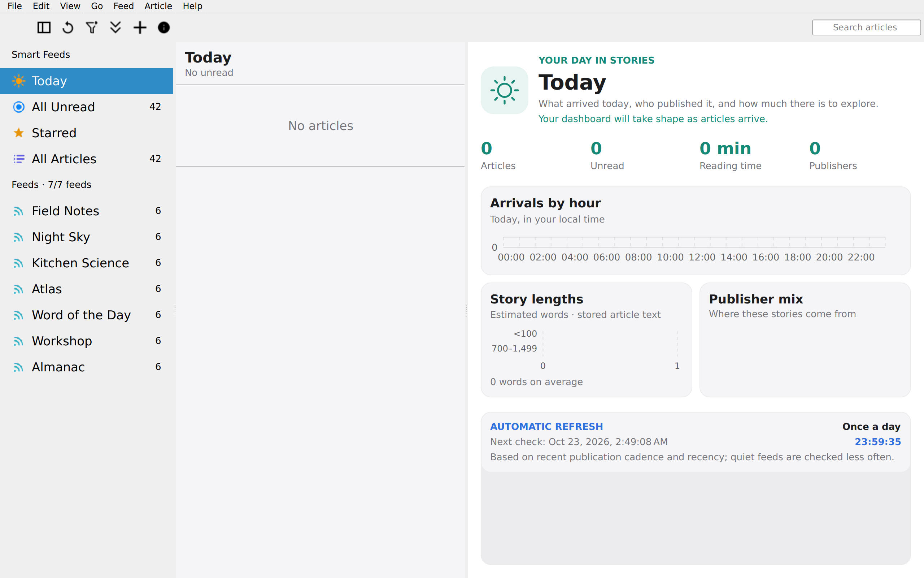
Task: Click the refresh feeds icon
Action: point(68,27)
